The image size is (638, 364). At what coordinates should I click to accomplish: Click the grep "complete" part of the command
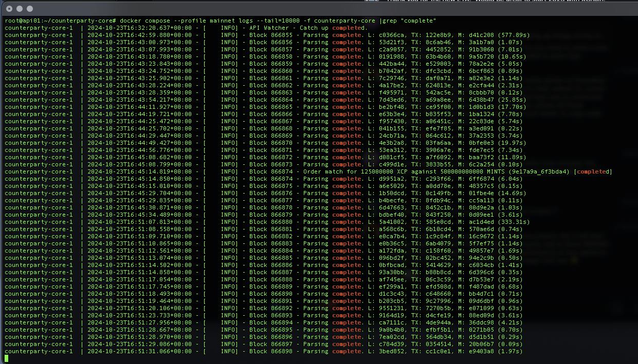tap(409, 21)
